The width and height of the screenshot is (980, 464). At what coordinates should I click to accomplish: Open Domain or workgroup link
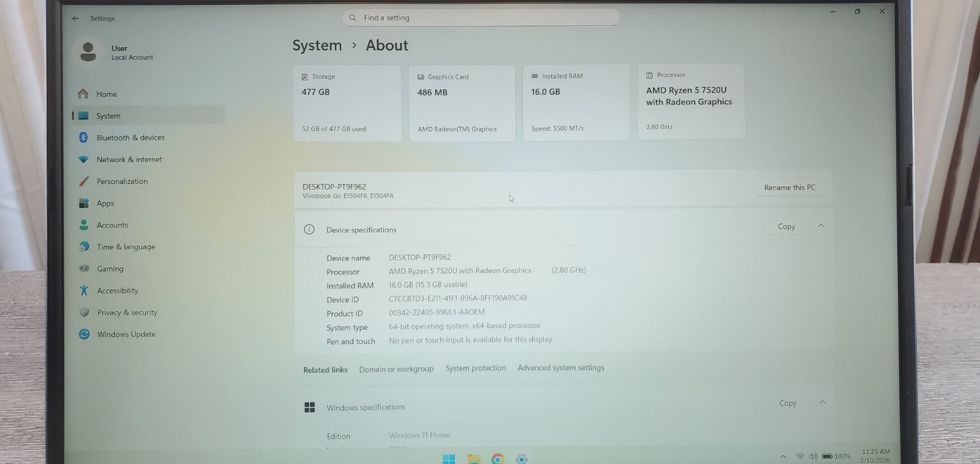tap(396, 369)
